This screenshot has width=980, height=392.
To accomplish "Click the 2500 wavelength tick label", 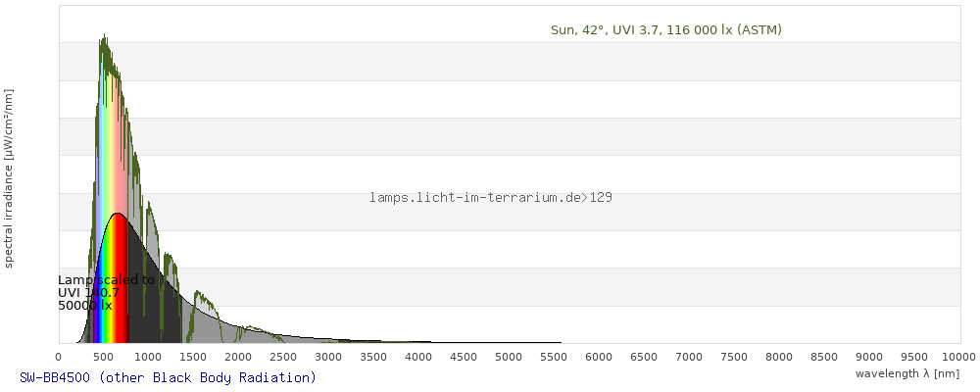I will (x=283, y=358).
